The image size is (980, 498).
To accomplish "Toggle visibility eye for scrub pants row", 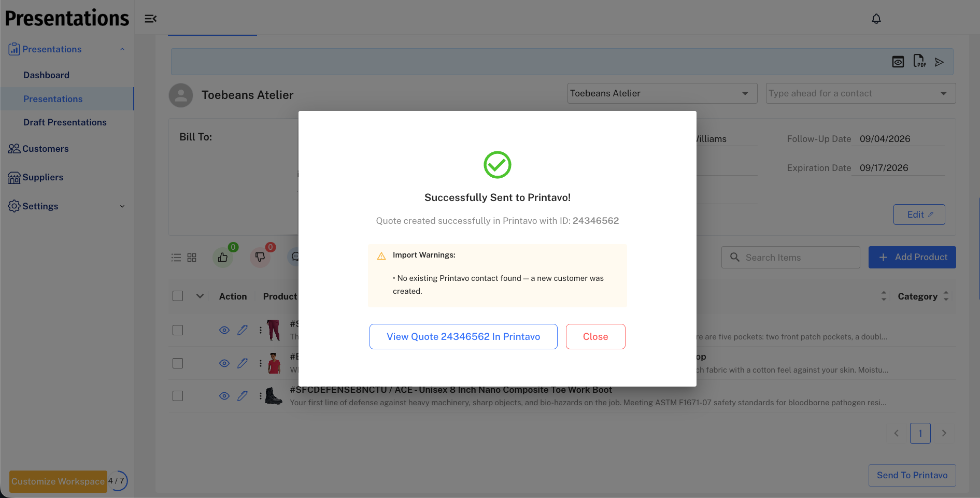I will [x=224, y=330].
